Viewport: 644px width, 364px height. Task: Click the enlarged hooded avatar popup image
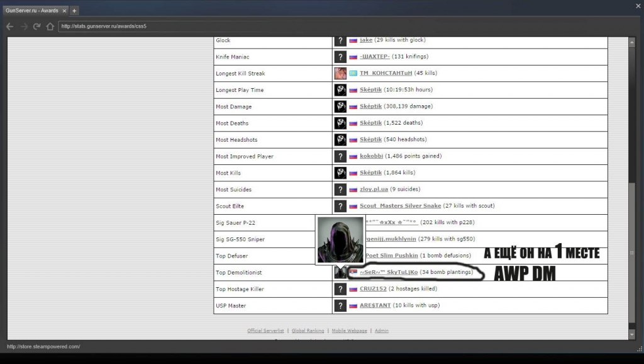click(340, 240)
